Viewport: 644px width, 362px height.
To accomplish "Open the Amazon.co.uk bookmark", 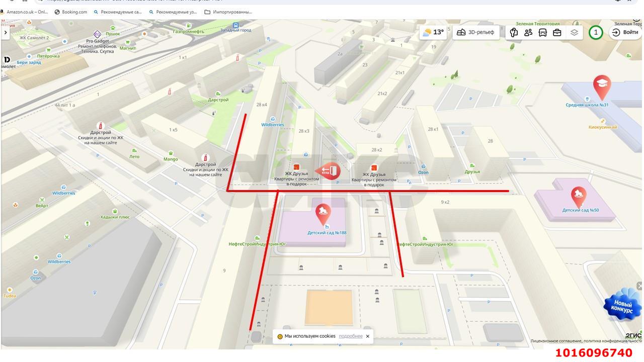I will [x=24, y=12].
